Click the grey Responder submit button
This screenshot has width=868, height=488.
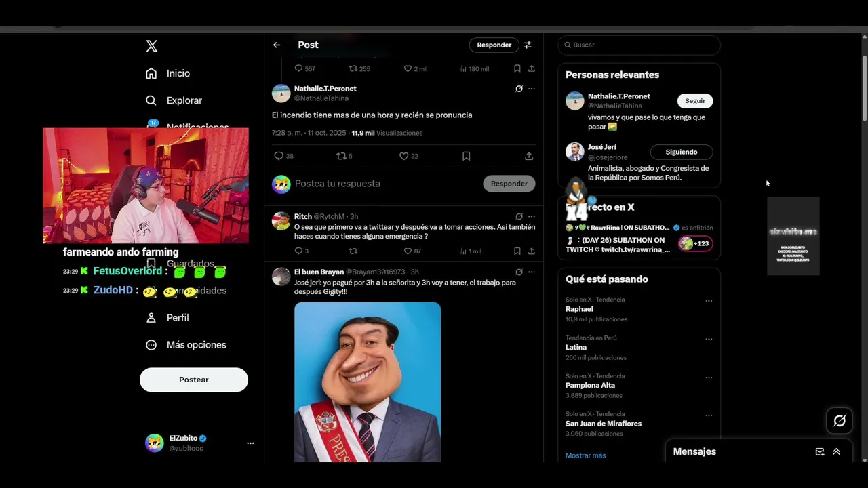(509, 184)
